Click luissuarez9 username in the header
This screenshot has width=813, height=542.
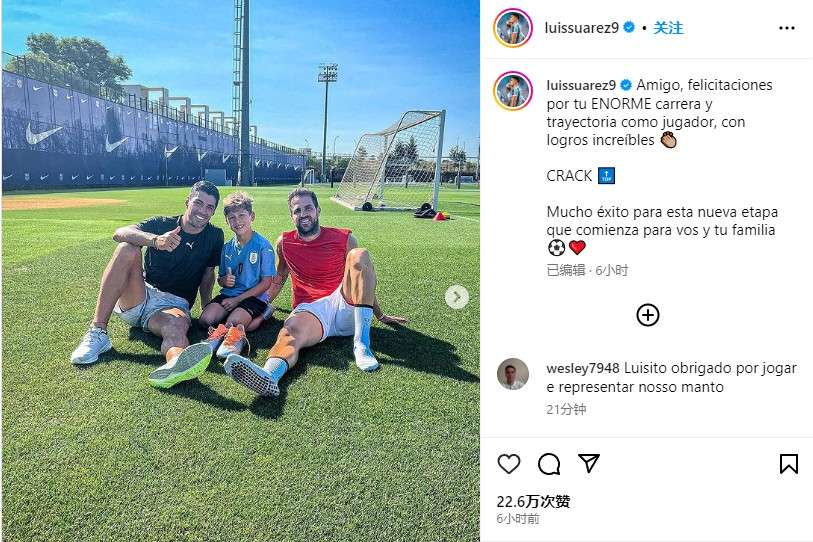[x=581, y=28]
